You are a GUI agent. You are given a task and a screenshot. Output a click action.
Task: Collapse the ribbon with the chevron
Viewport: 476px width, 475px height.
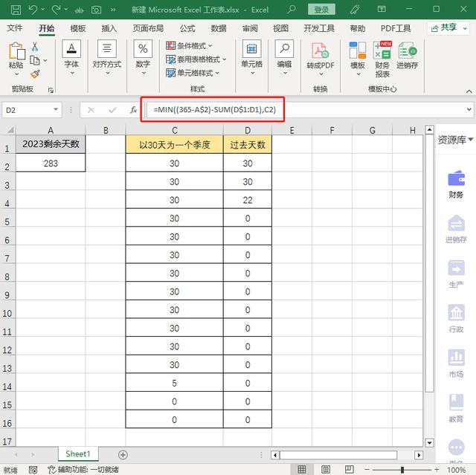click(469, 91)
